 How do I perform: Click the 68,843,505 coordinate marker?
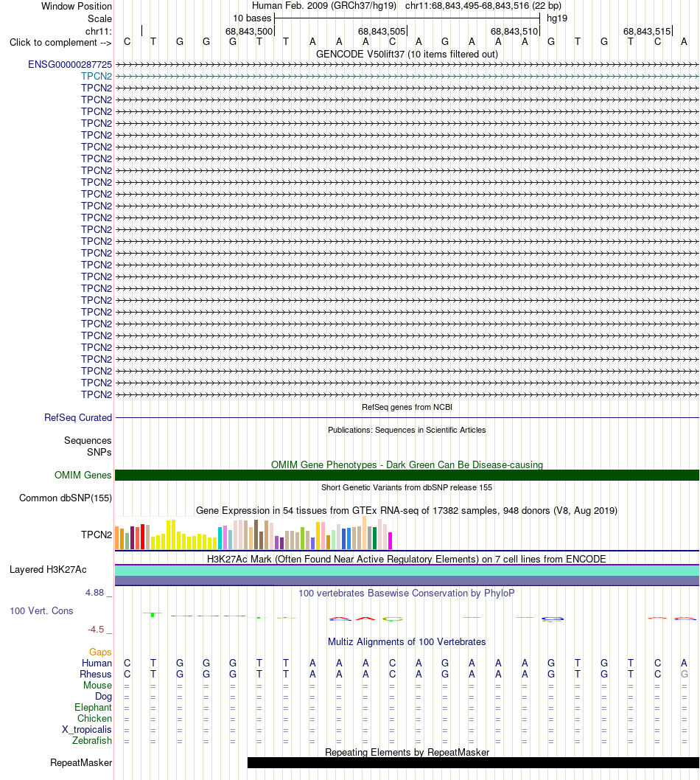[x=382, y=32]
